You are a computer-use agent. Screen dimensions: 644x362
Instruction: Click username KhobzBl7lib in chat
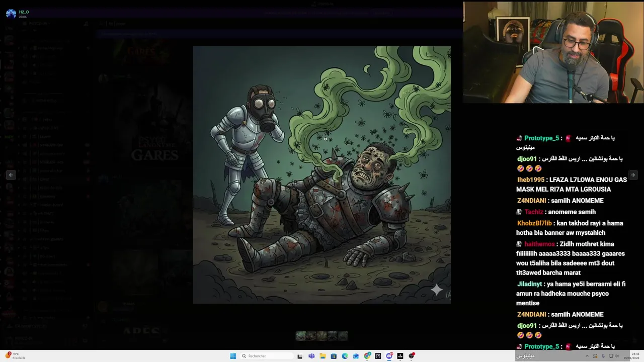[x=534, y=223]
